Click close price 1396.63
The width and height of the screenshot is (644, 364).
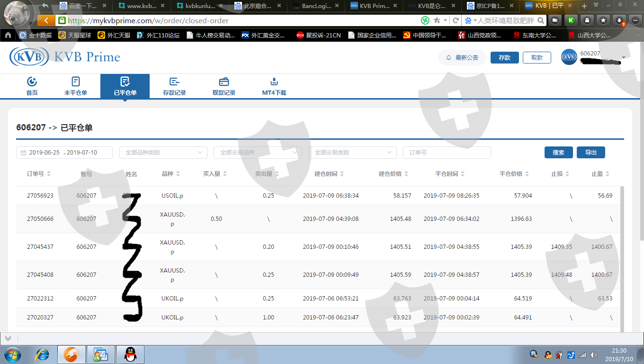521,219
